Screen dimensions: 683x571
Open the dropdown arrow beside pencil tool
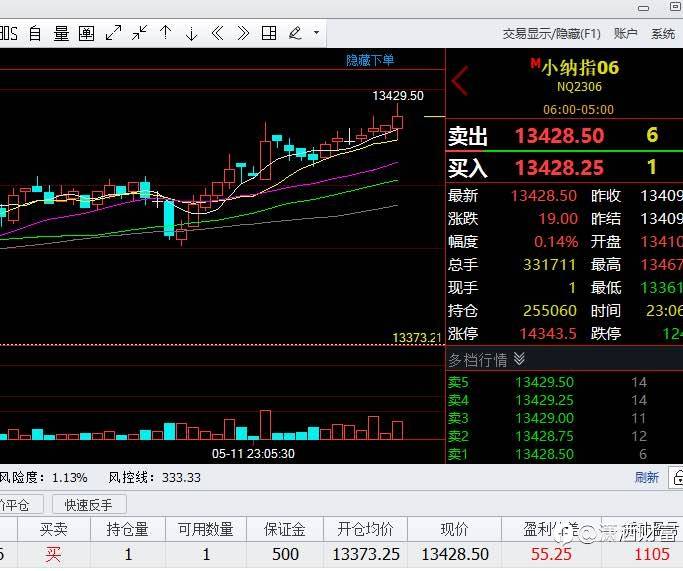coord(317,33)
